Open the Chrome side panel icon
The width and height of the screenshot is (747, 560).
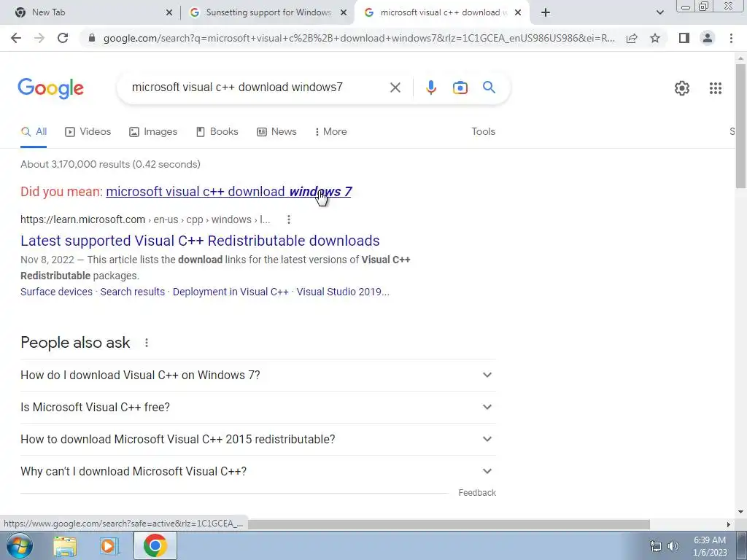684,38
